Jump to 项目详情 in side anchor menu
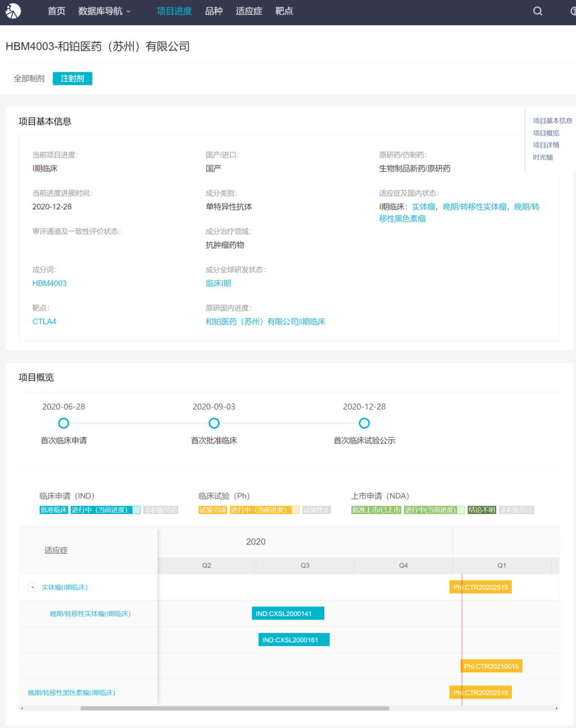The image size is (576, 728). point(546,145)
